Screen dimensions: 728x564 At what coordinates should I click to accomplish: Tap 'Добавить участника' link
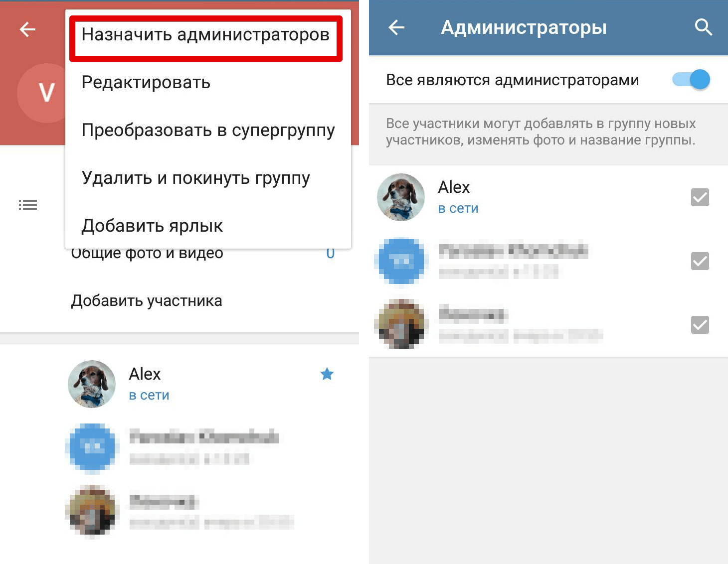tap(147, 301)
